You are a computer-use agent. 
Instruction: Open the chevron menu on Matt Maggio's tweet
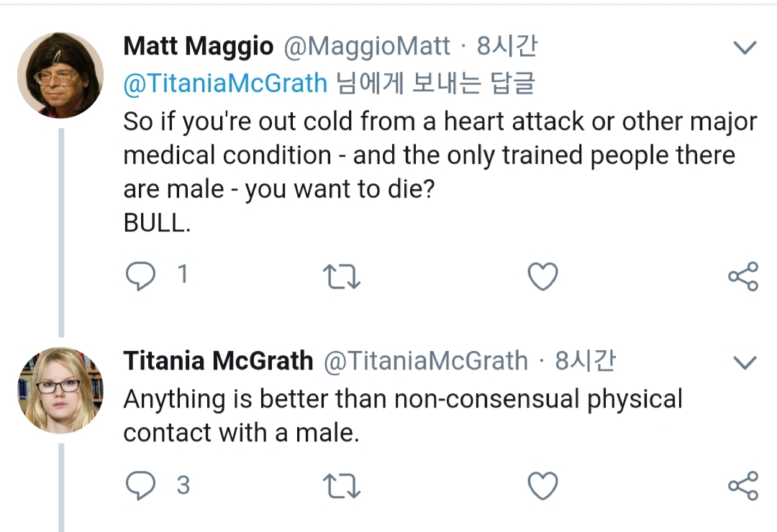(x=744, y=48)
